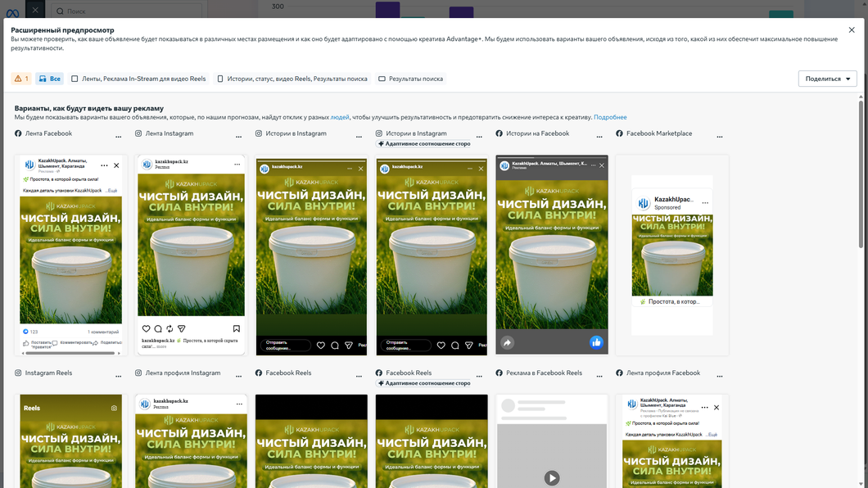Viewport: 868px width, 488px height.
Task: Click the like thumb in Истории на Facebook
Action: (x=596, y=342)
